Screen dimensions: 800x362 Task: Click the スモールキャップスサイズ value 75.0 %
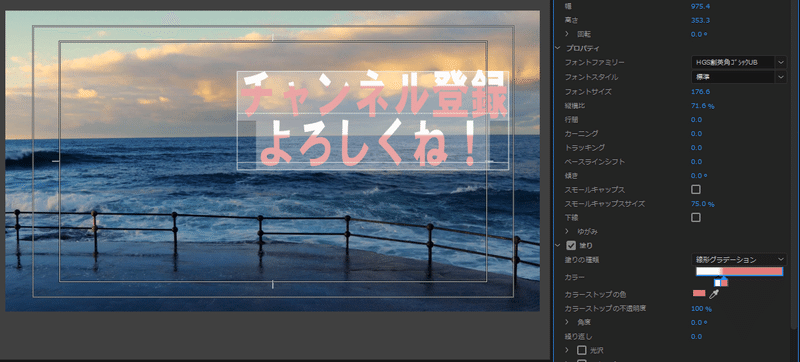(703, 204)
